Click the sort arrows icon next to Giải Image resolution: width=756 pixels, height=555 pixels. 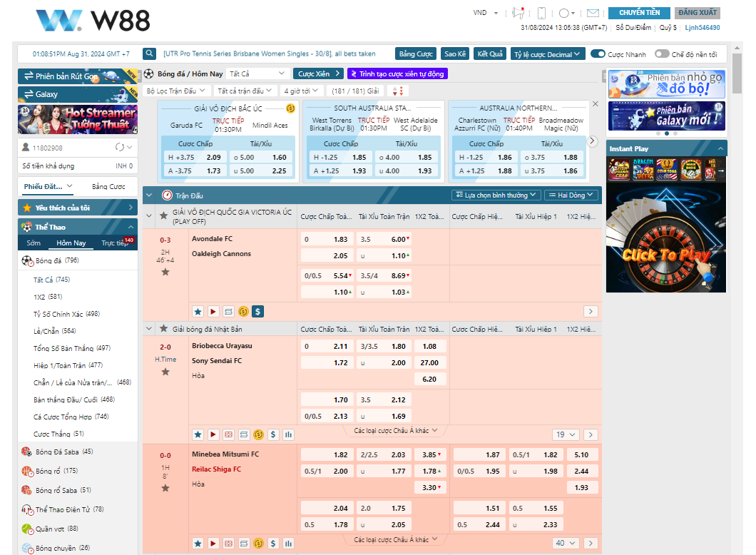click(398, 91)
